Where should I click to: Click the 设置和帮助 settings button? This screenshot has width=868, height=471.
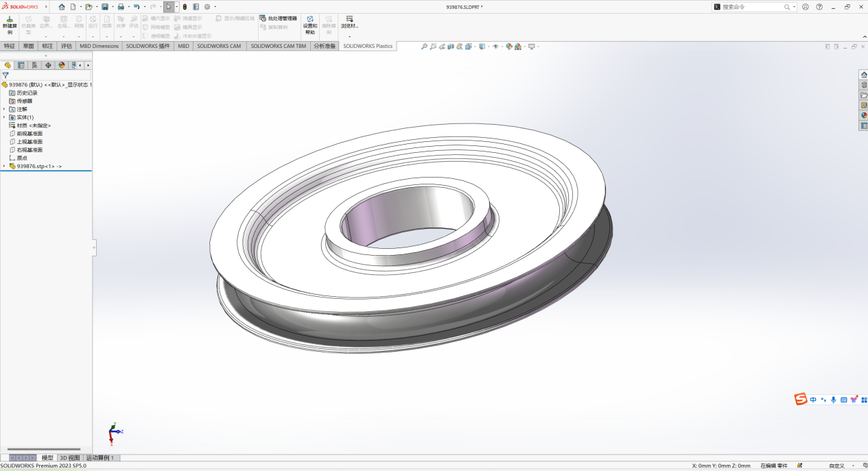(x=310, y=25)
